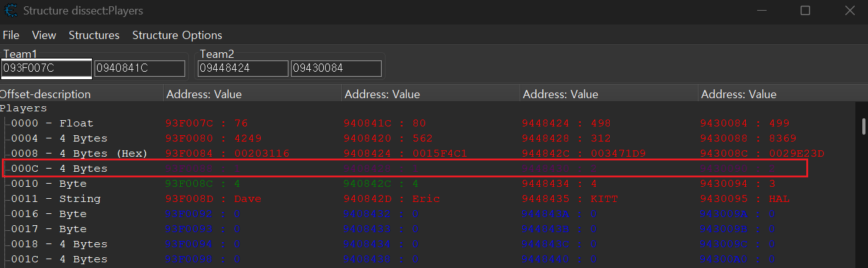The width and height of the screenshot is (868, 268).
Task: Select the 0008 - 4 Bytes (Hex) row
Action: (79, 154)
